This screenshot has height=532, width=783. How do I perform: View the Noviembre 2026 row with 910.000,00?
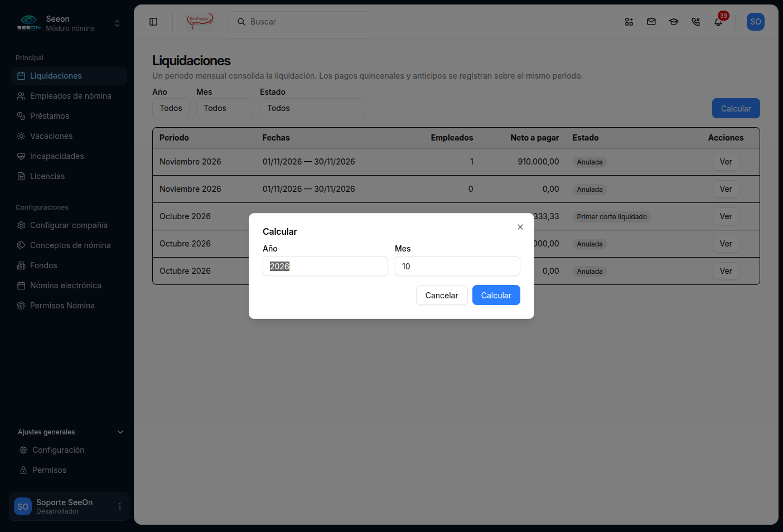tap(726, 162)
